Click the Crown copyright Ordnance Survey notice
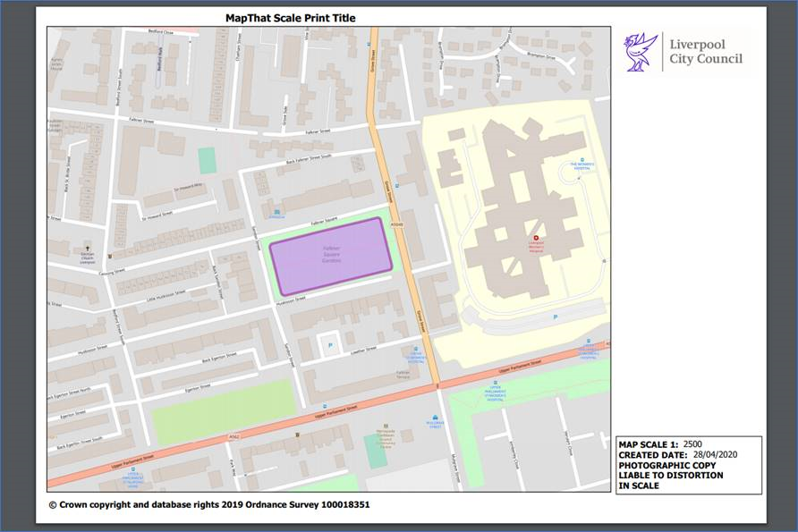The image size is (798, 532). (209, 505)
